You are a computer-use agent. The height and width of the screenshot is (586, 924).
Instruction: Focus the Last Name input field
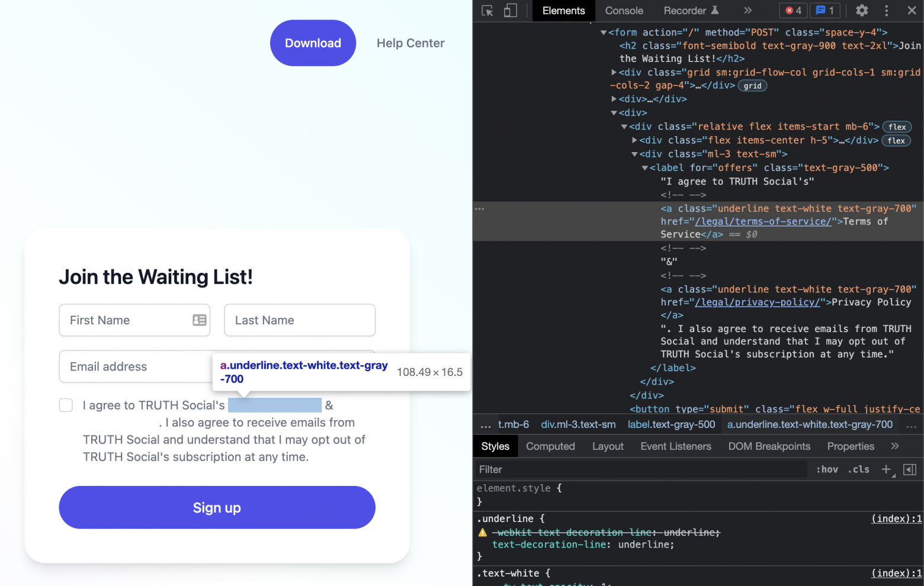(x=300, y=320)
